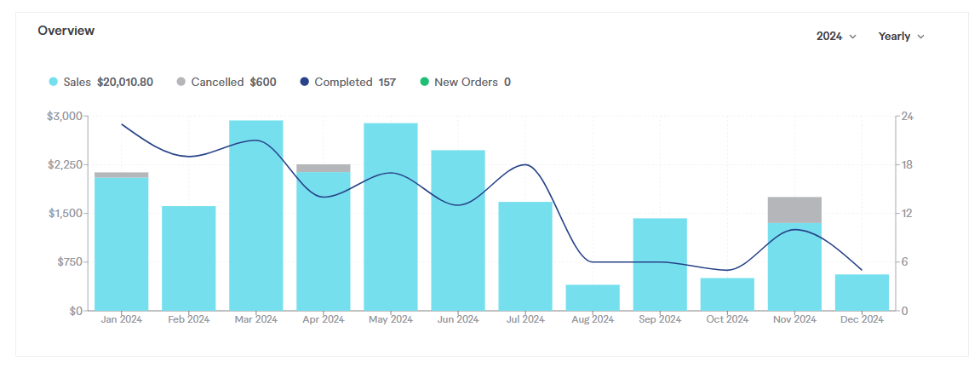
Task: Click the gray cancelled segment in Apr 2024
Action: [x=324, y=168]
